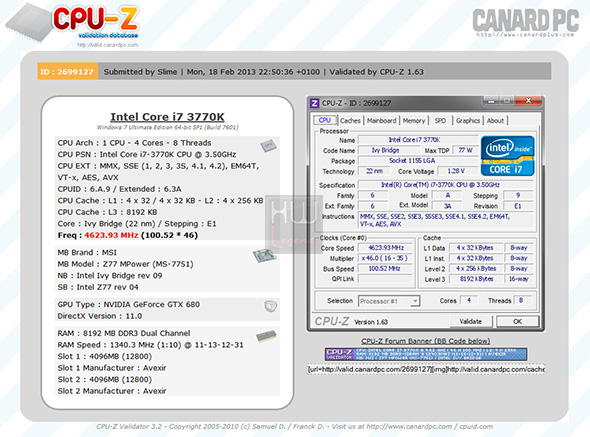
Task: Click the empty QPI Link field
Action: (x=386, y=279)
